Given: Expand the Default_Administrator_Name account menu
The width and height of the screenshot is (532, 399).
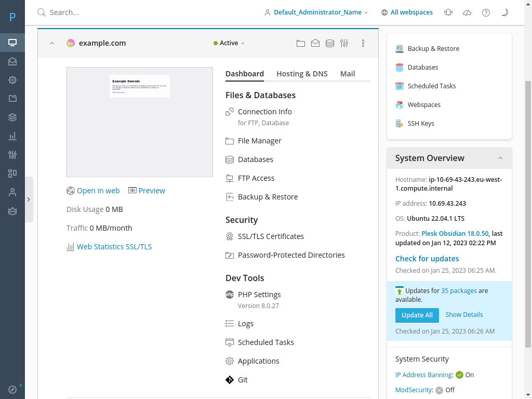Looking at the screenshot, I should pyautogui.click(x=316, y=12).
